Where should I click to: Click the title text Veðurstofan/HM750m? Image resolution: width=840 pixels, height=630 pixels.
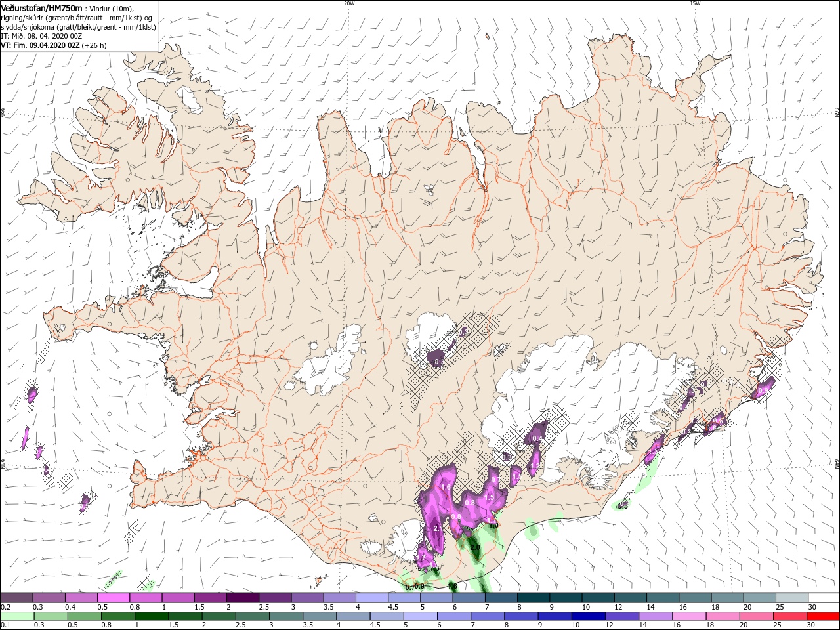[42, 8]
